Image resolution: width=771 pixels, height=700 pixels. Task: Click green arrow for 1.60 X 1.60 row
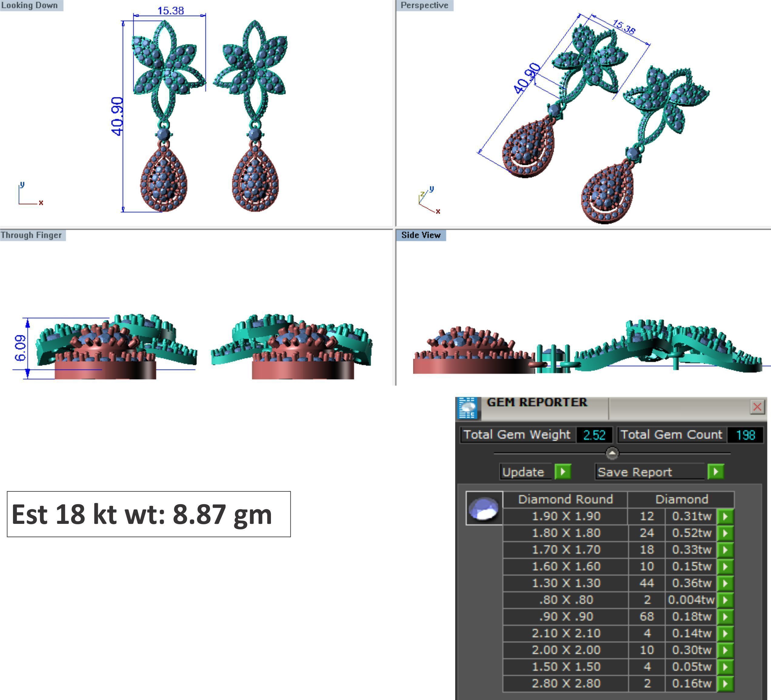tap(725, 567)
